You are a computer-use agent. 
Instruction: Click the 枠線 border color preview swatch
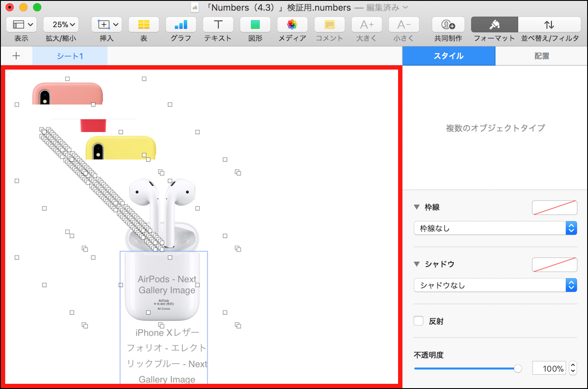554,207
